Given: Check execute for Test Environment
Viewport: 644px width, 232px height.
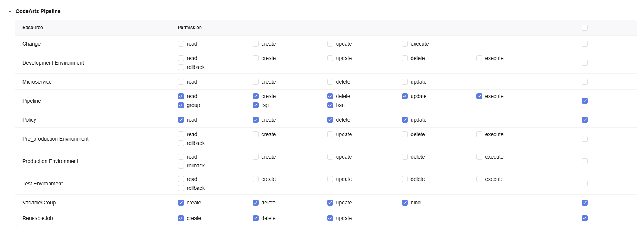Looking at the screenshot, I should (x=479, y=179).
